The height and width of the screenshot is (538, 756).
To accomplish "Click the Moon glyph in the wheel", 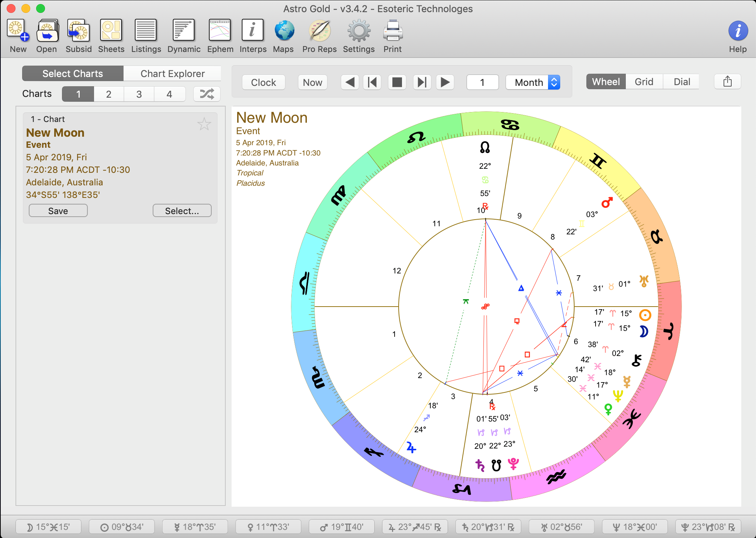I will [644, 331].
